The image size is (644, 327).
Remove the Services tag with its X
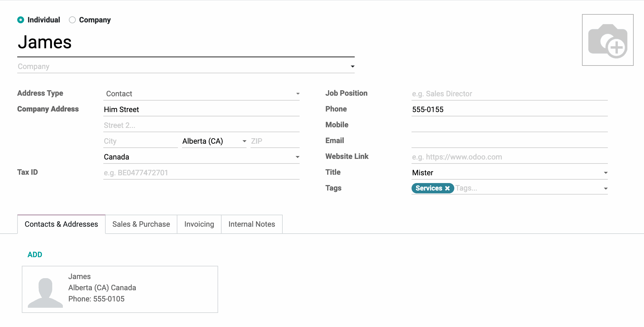(447, 188)
